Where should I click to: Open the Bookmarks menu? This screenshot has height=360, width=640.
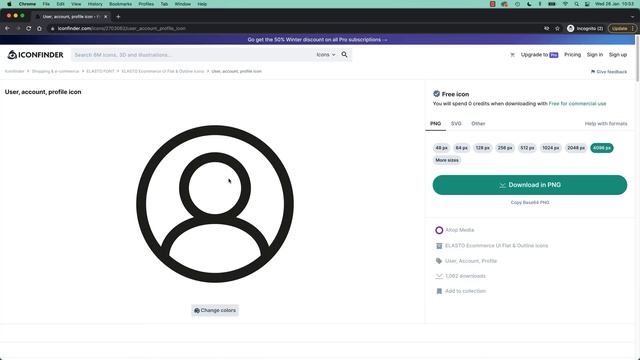tap(120, 4)
